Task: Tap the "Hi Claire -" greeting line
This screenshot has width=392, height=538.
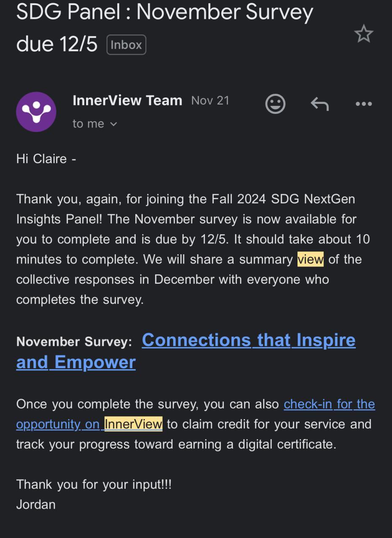Action: [46, 159]
